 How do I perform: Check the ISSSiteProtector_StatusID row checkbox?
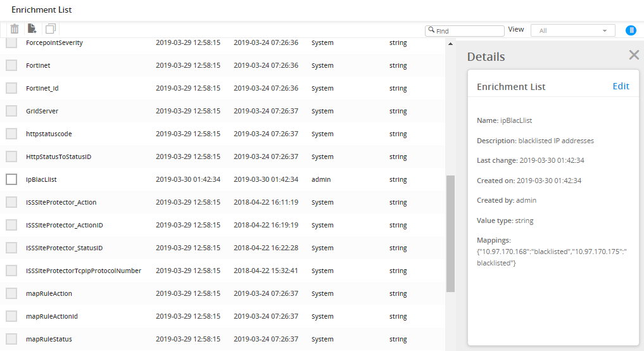(11, 248)
